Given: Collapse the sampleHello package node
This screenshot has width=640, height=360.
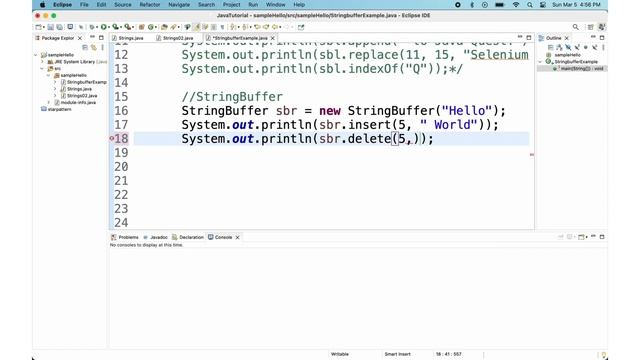Looking at the screenshot, I should [x=49, y=76].
